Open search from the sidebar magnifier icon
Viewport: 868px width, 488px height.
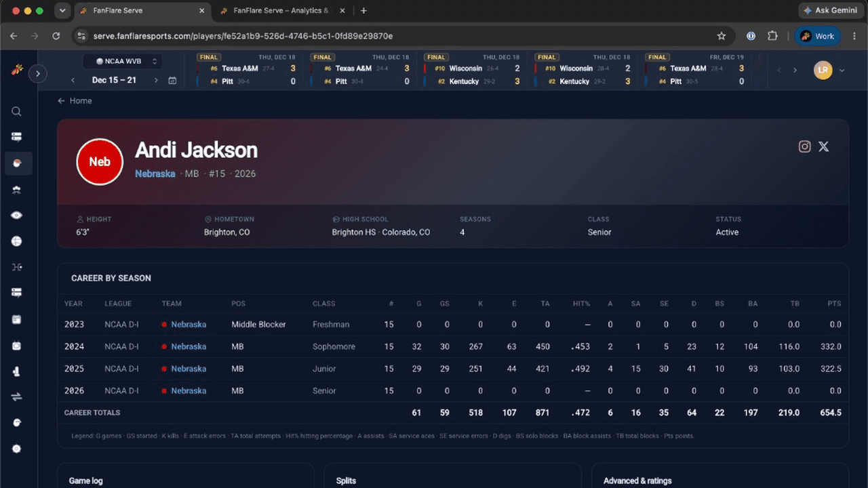[17, 111]
